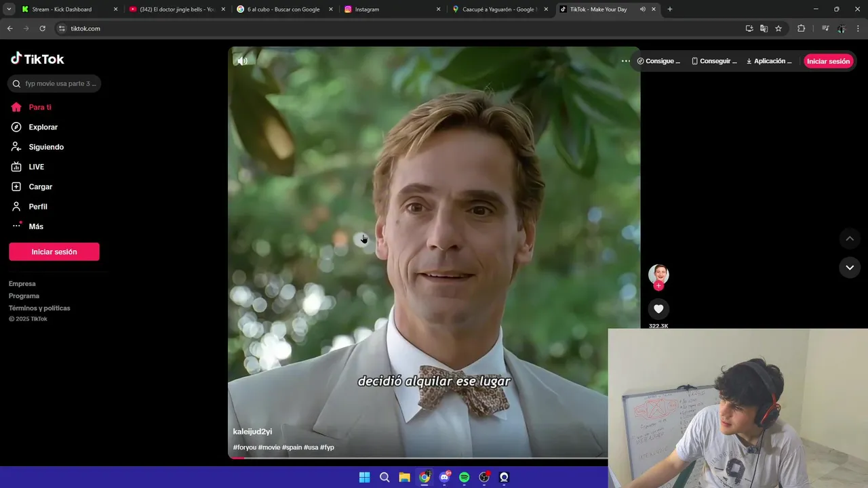The height and width of the screenshot is (488, 868).
Task: Click the top-right Iniciar sesión button
Action: [x=828, y=61]
